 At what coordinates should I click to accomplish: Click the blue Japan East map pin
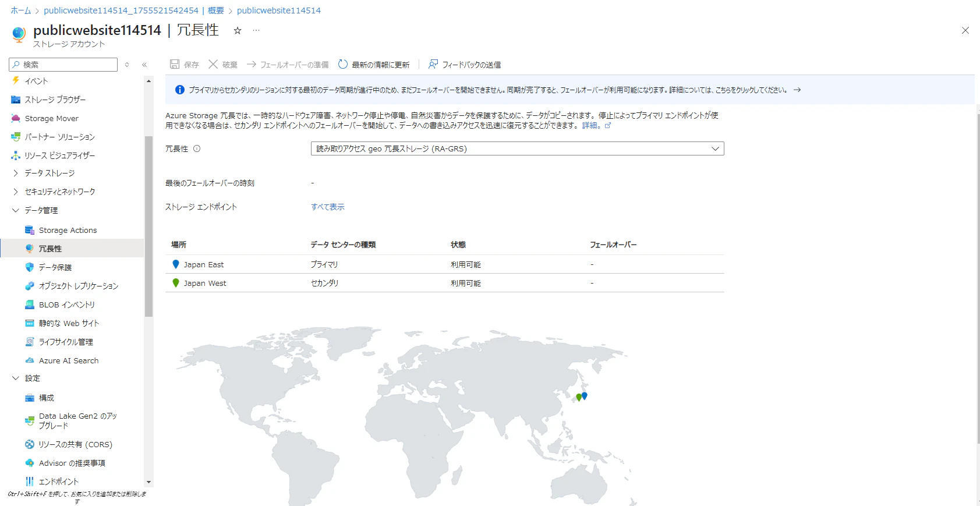click(585, 396)
